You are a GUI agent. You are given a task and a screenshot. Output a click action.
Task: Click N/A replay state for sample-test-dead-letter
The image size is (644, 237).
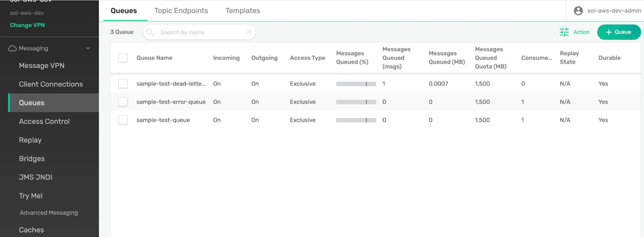pyautogui.click(x=565, y=84)
